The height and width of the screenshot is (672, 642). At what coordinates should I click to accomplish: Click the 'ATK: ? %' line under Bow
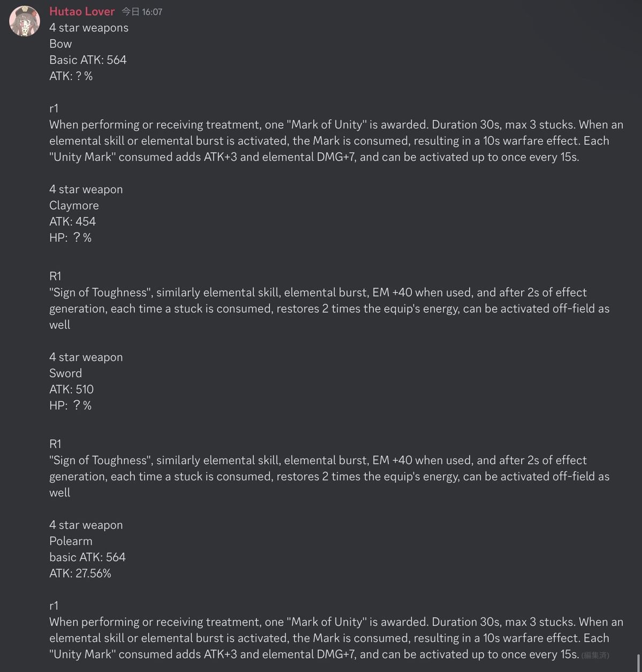pos(68,76)
